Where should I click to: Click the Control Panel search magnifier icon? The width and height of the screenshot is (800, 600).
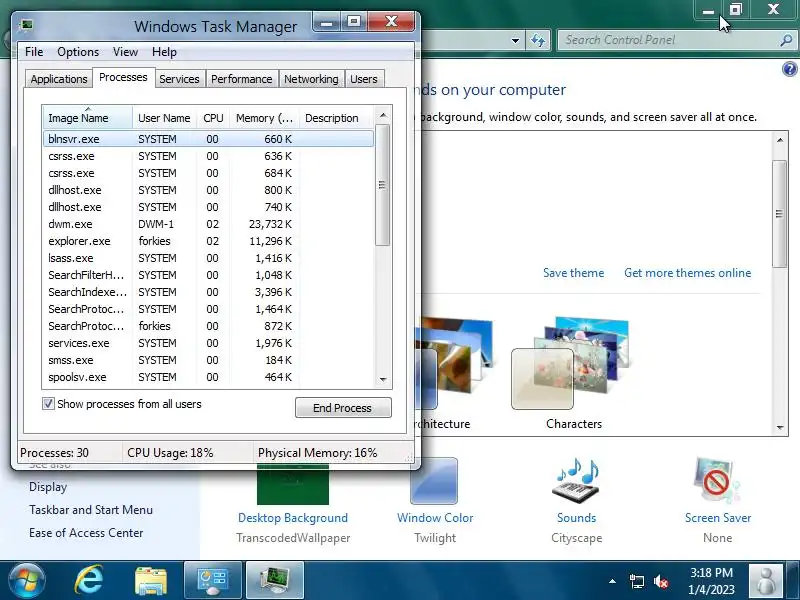pyautogui.click(x=786, y=40)
